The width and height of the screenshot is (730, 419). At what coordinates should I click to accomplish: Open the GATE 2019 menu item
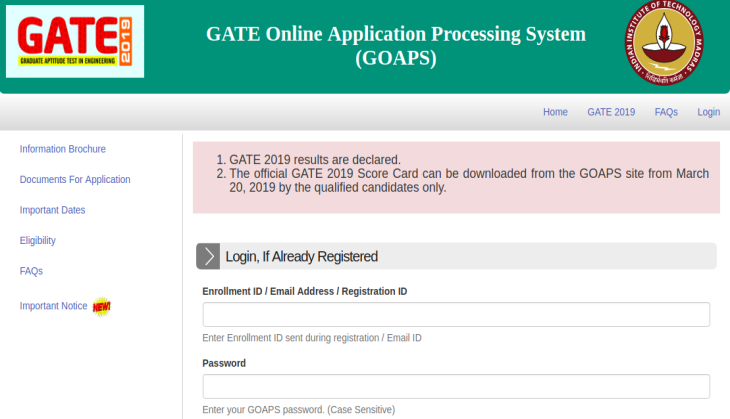click(x=611, y=112)
